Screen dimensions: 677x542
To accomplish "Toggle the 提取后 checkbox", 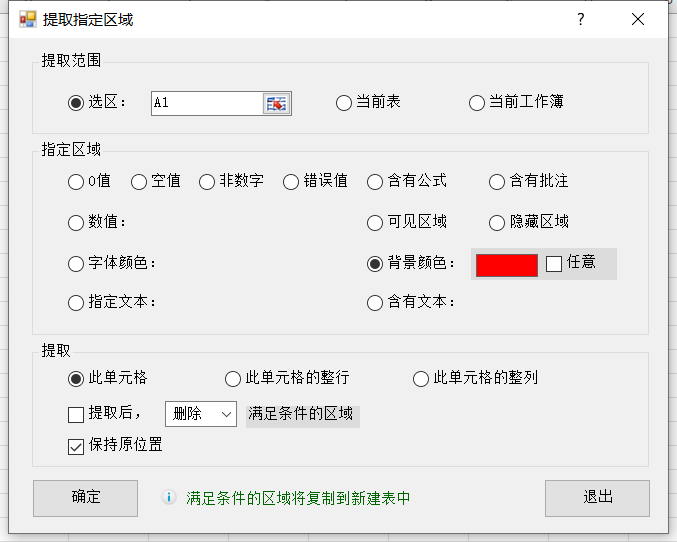I will [x=76, y=414].
